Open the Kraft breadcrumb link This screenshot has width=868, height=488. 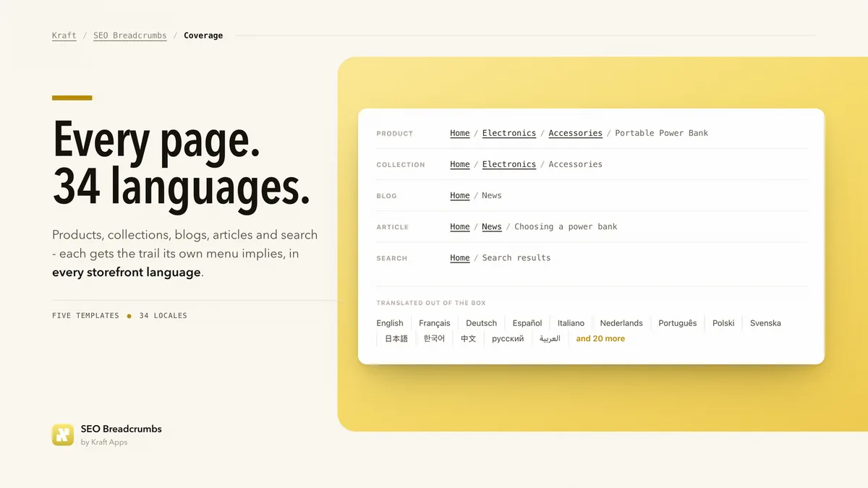tap(64, 35)
